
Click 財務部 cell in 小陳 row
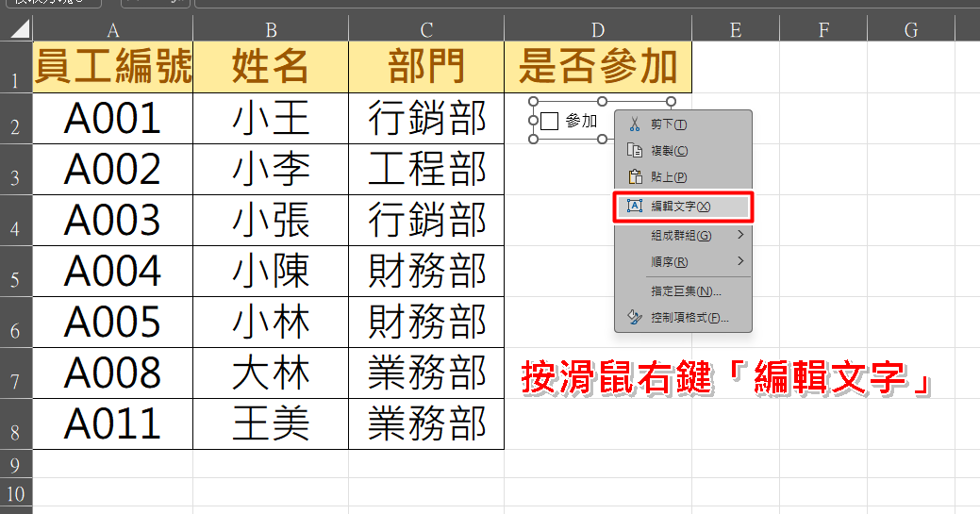[426, 272]
